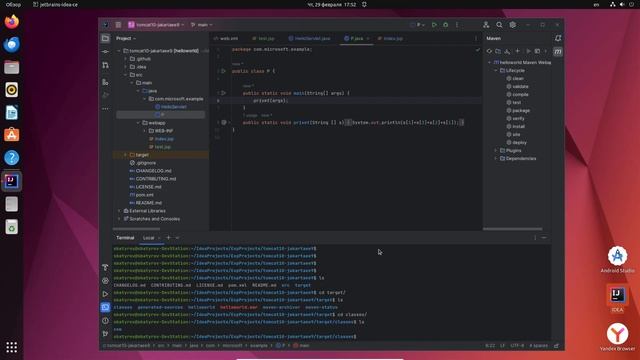
Task: Open the Services tool window icon
Action: coord(105,281)
